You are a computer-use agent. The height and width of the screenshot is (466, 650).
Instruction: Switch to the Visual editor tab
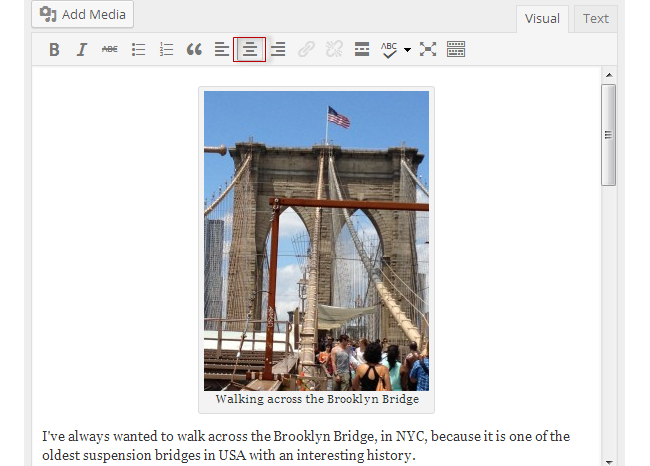[542, 19]
